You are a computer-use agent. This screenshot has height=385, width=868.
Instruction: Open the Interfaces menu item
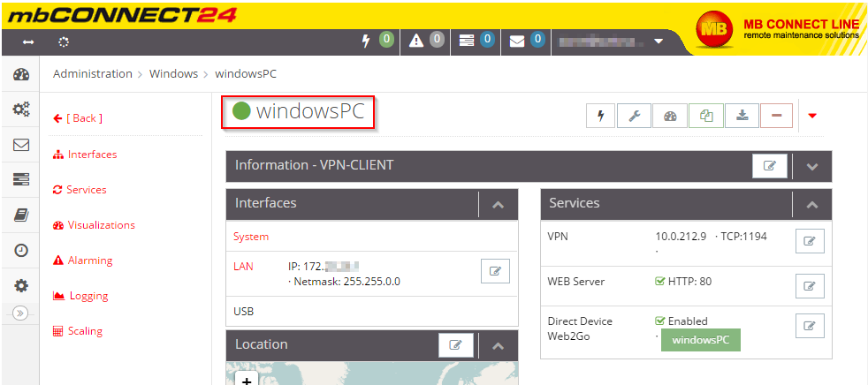click(x=85, y=155)
